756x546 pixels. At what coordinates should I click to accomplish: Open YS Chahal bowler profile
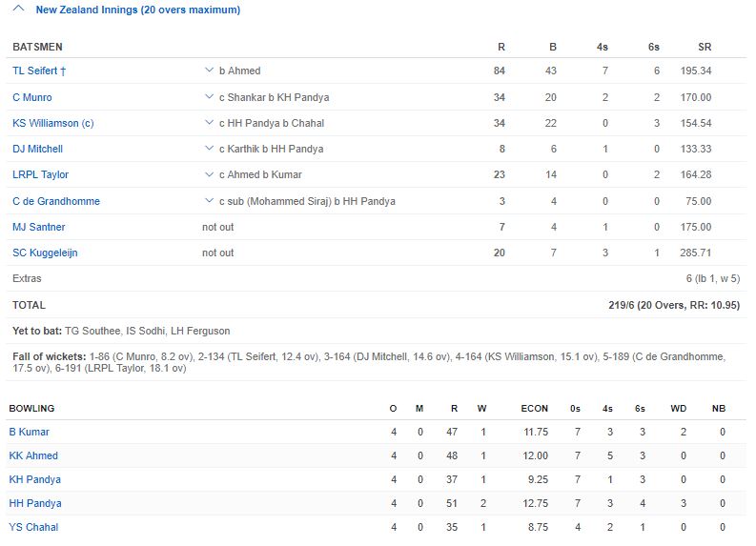point(34,527)
